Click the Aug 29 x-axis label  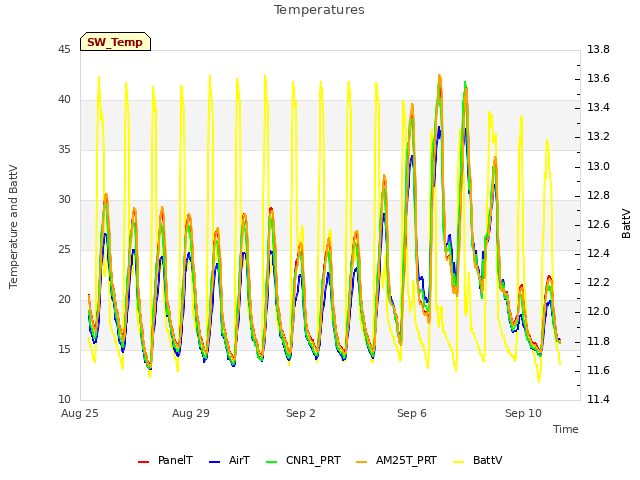point(191,413)
